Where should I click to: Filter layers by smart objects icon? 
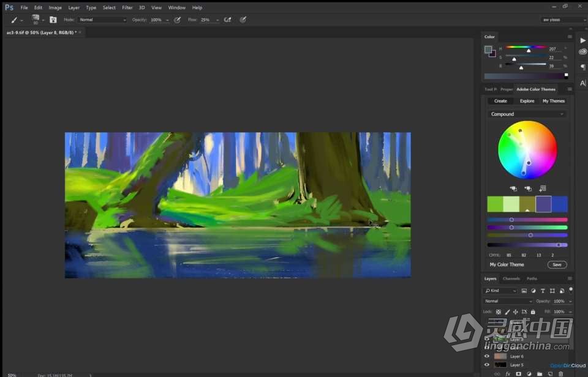tap(562, 291)
